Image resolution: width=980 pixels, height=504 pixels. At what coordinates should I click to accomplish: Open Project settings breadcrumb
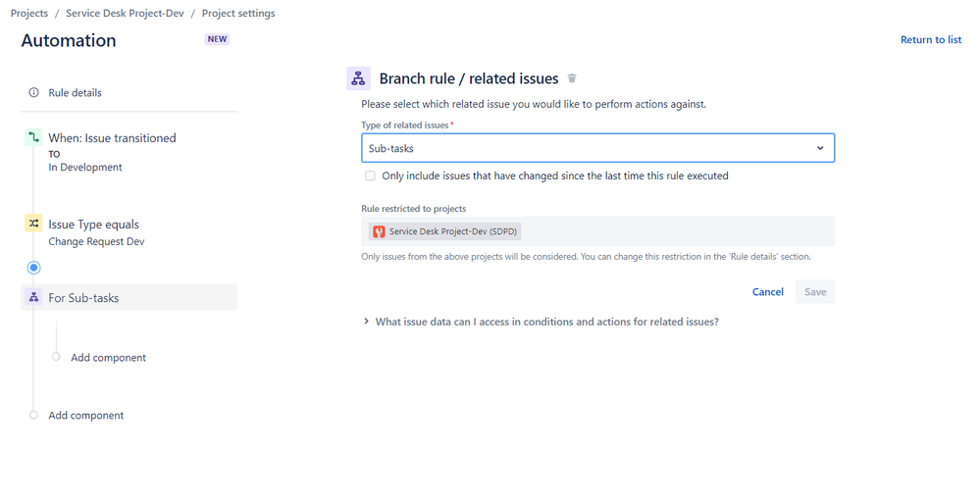click(x=238, y=13)
